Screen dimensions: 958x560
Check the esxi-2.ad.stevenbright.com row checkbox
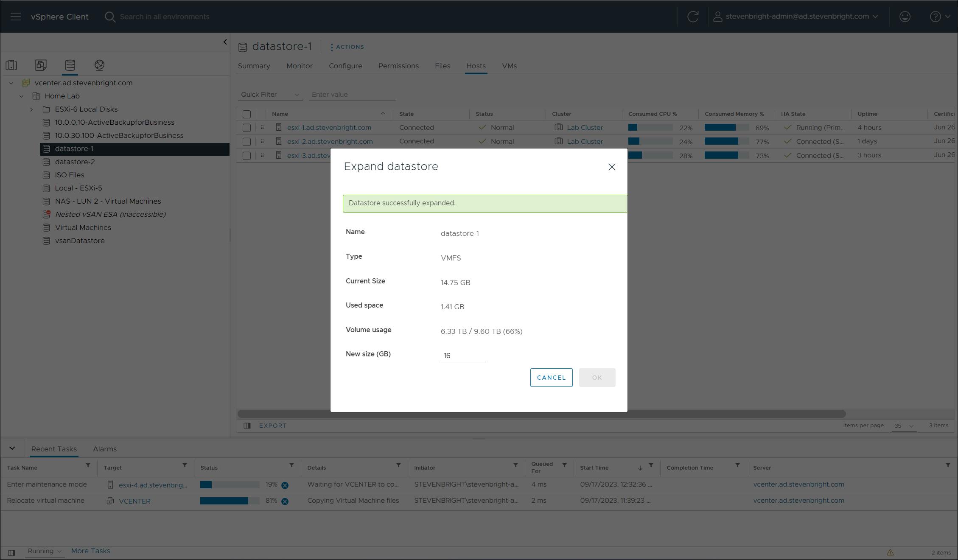247,142
